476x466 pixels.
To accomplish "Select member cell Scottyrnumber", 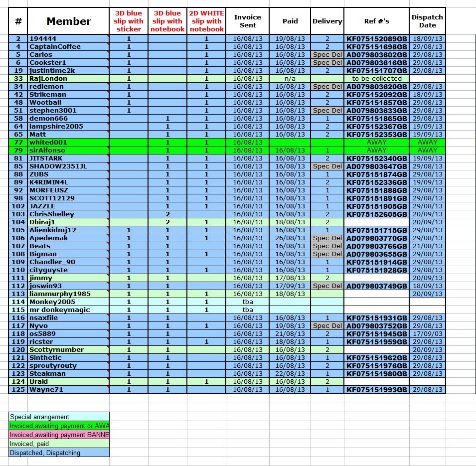I will (x=68, y=350).
